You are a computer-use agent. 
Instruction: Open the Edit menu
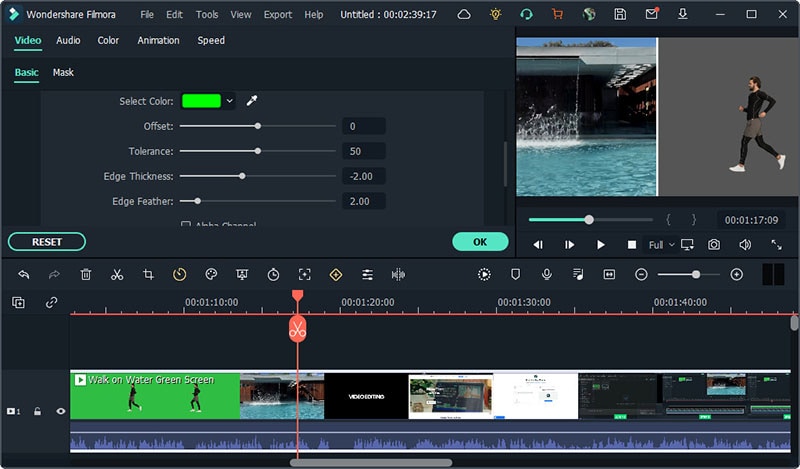tap(174, 14)
